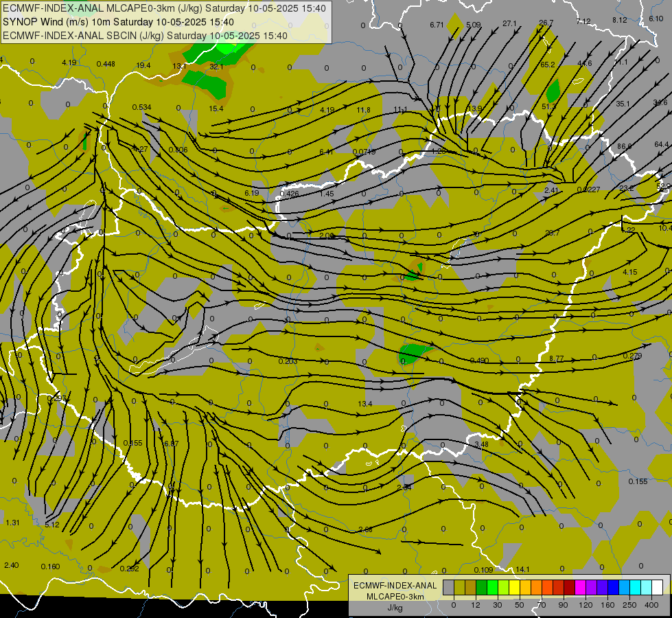Click the pure blue legend swatch after 160
Screen dimensions: 672x618
click(x=614, y=587)
